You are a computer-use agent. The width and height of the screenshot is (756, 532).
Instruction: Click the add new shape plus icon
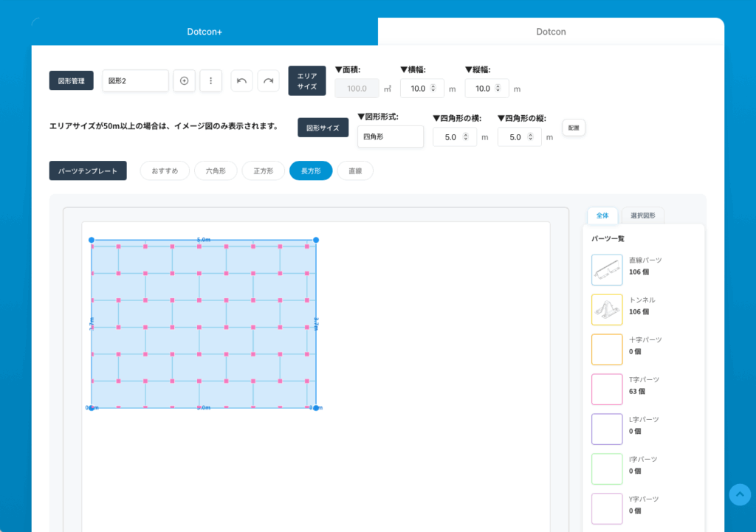coord(185,81)
